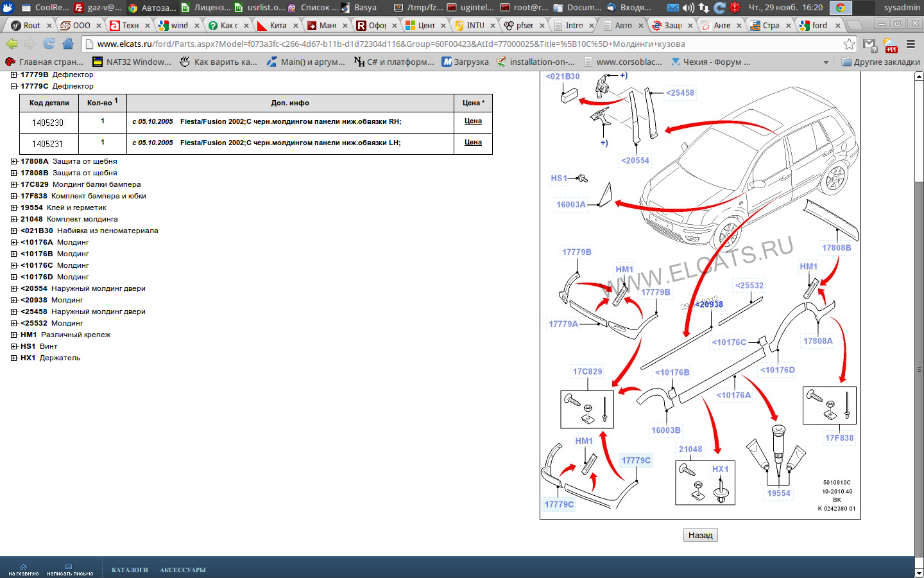Image resolution: width=924 pixels, height=578 pixels.
Task: Click the 19554 label in the diagram
Action: point(778,493)
